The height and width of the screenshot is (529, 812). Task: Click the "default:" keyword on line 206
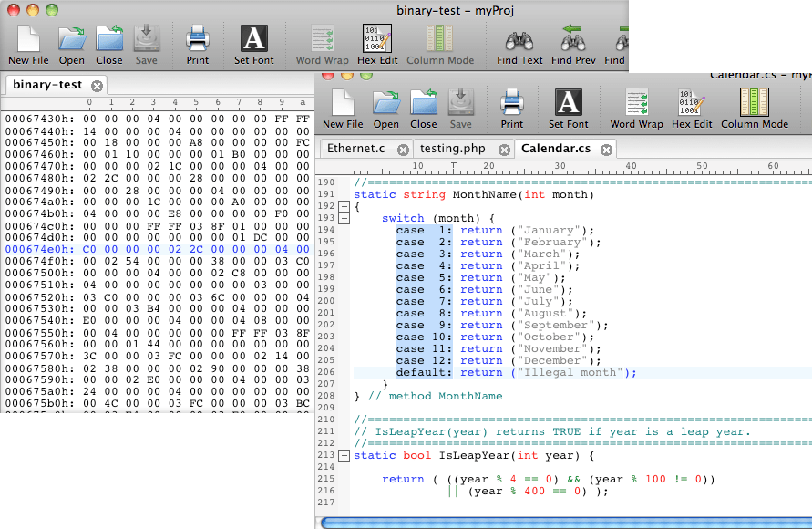tap(424, 372)
